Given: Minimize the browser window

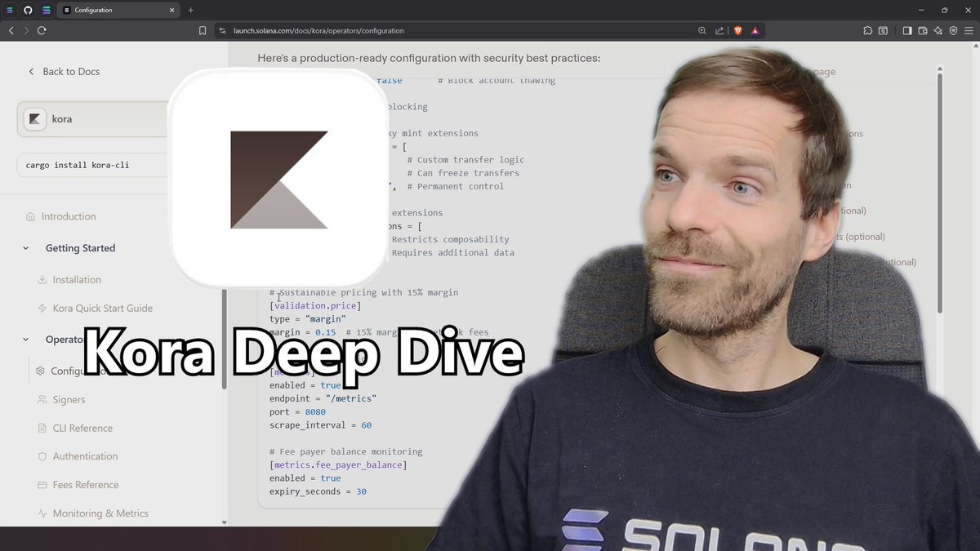Looking at the screenshot, I should (921, 10).
